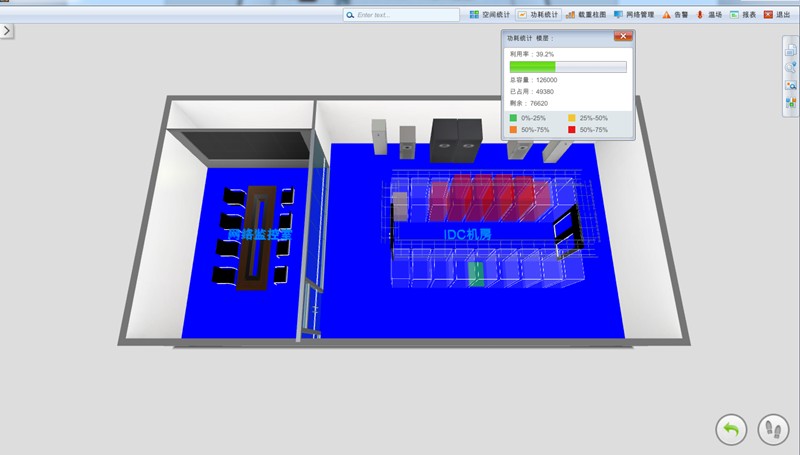
Task: Select the green highlighted rack in IDC room
Action: tap(477, 274)
